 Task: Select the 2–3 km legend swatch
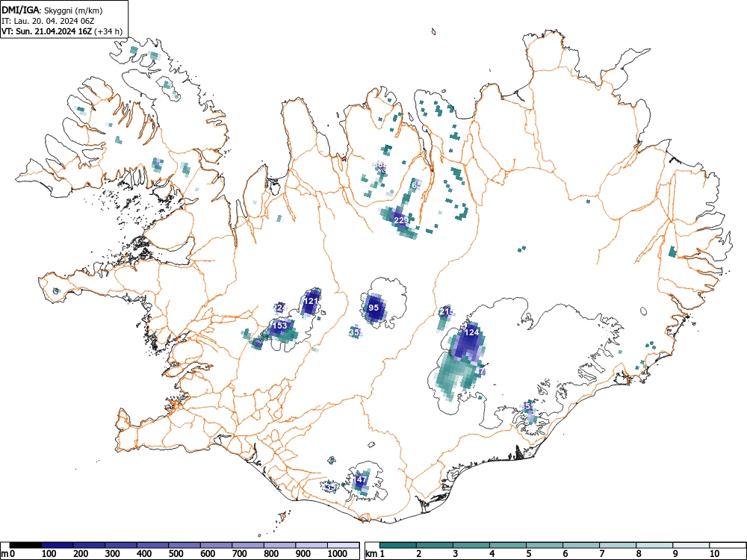click(x=435, y=545)
